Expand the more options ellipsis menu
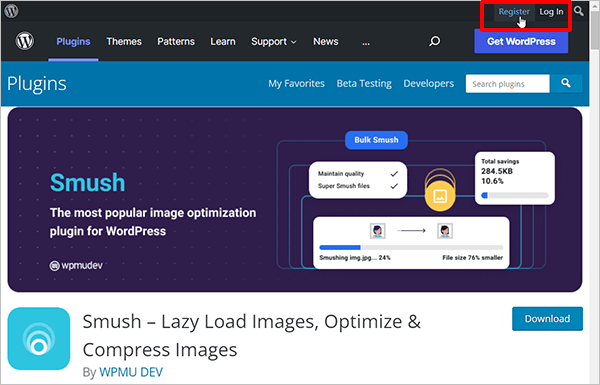The image size is (600, 385). tap(366, 42)
